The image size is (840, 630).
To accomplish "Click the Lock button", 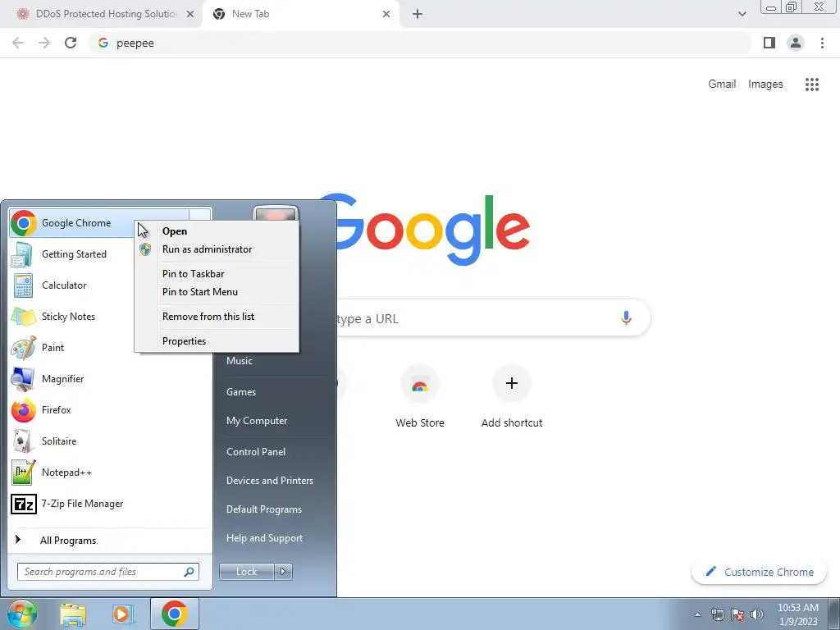I will click(246, 572).
